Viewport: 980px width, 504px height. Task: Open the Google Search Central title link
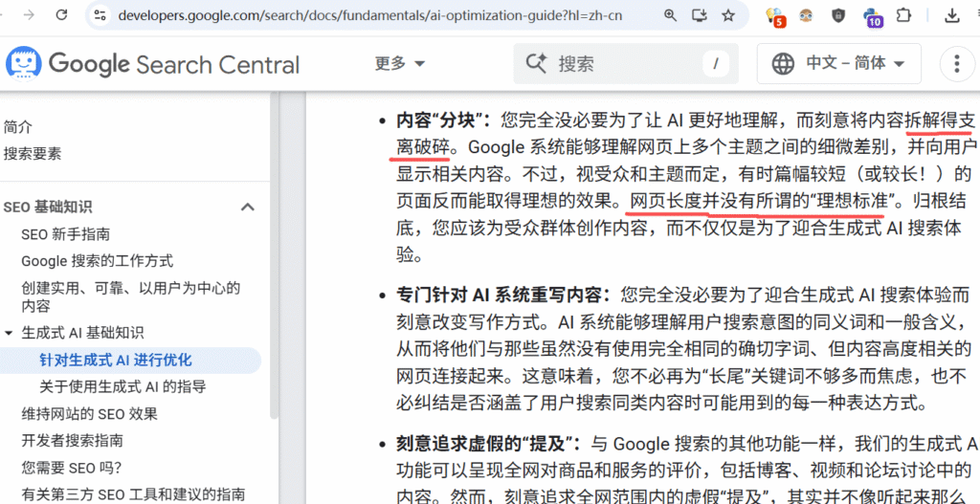[x=174, y=64]
